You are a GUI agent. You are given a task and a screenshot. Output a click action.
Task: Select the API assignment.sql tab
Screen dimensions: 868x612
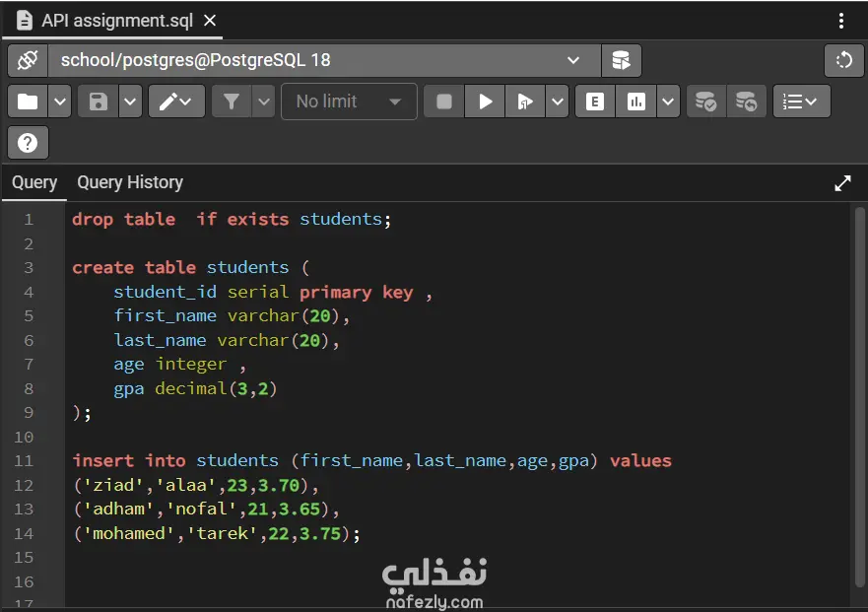tap(113, 21)
